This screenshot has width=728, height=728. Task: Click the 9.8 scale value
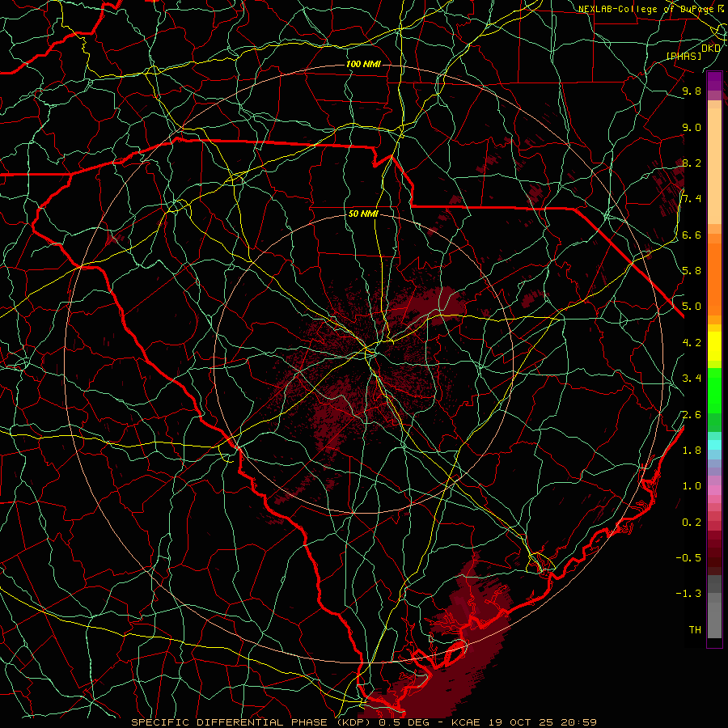click(692, 91)
